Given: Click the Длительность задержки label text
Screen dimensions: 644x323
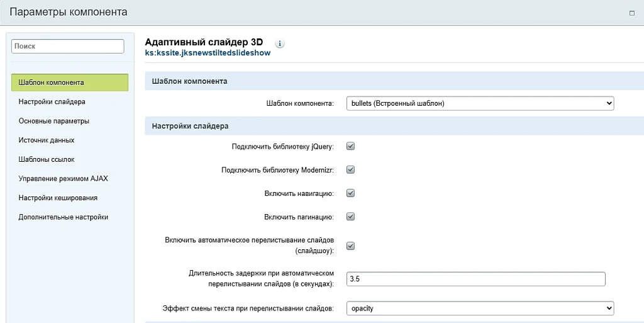Looking at the screenshot, I should point(261,278).
